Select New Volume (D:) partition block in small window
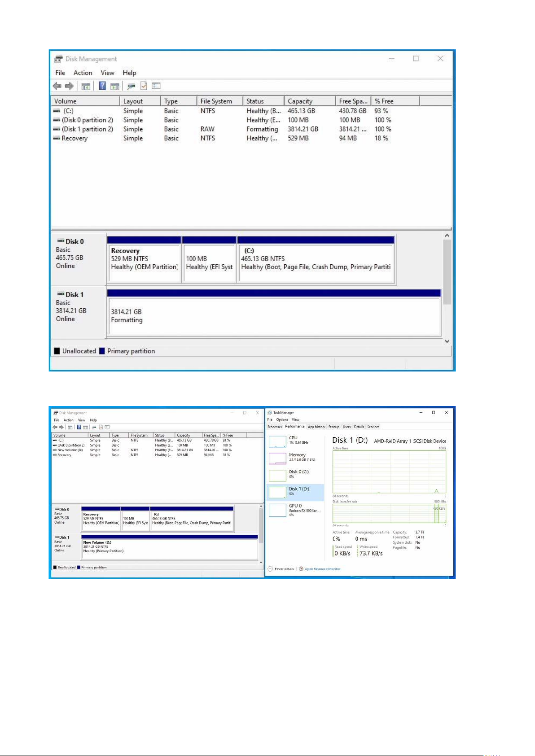This screenshot has height=756, width=535. (170, 547)
